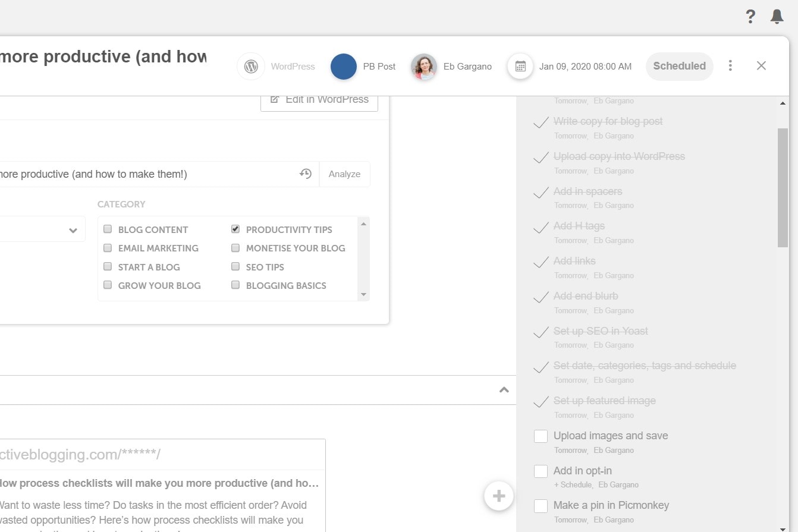Click category list scroll-down arrow
This screenshot has width=798, height=532.
363,295
